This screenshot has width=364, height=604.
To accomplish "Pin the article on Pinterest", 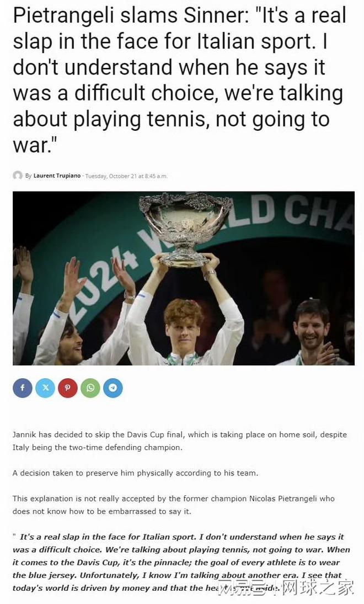I will click(x=68, y=388).
